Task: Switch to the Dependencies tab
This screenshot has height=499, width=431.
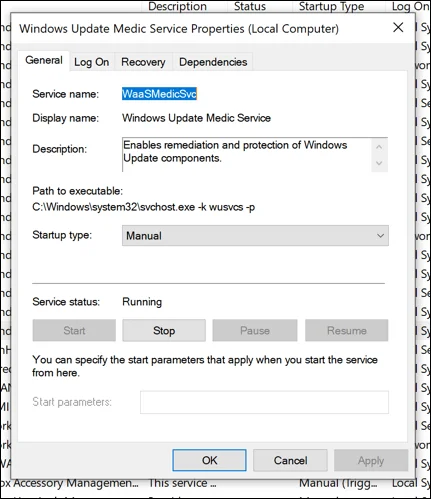Action: [x=213, y=62]
